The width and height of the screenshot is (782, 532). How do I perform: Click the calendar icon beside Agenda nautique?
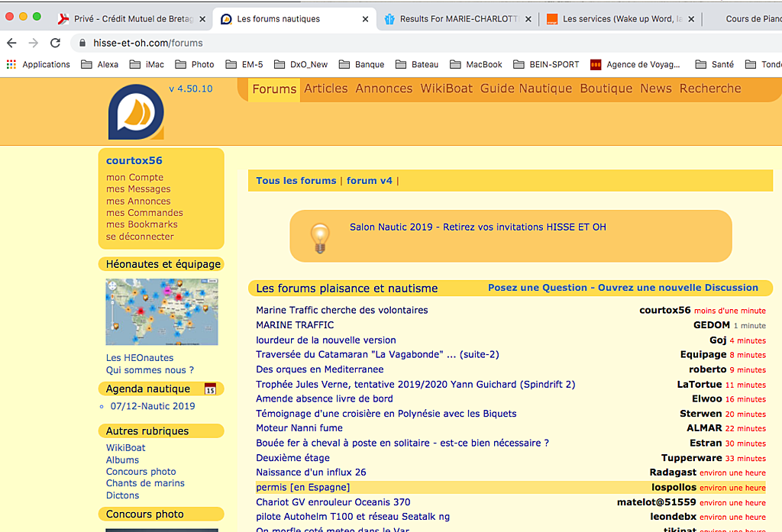click(211, 389)
